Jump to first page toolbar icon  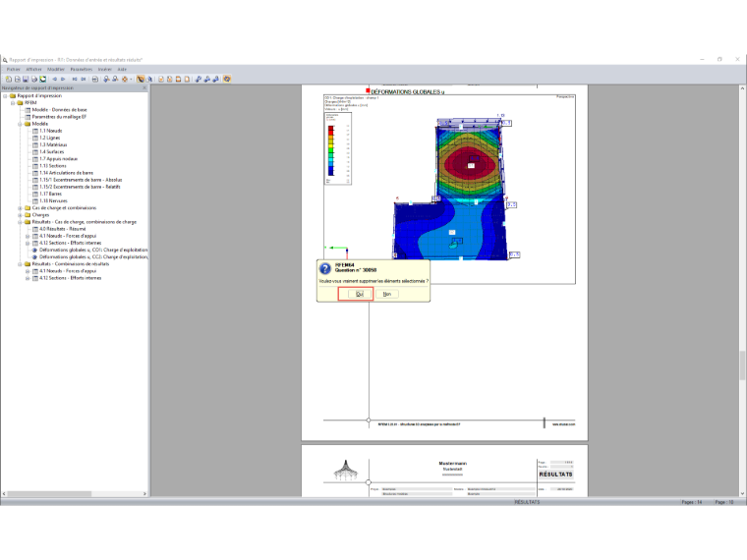pos(75,79)
